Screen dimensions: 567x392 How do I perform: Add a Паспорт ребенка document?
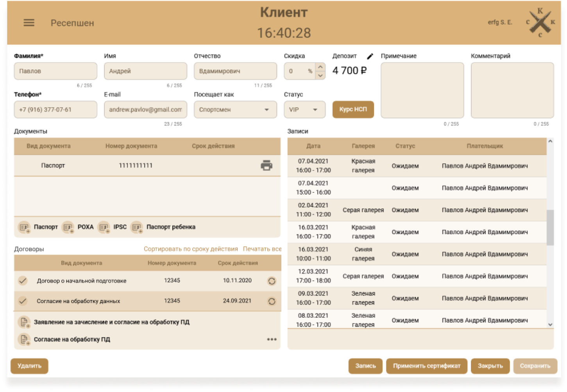[x=137, y=227]
